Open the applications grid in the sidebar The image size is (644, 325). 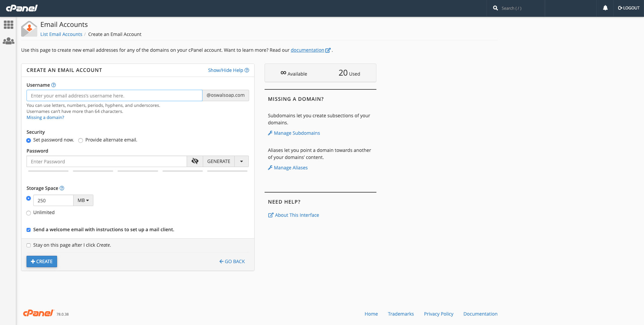click(8, 25)
